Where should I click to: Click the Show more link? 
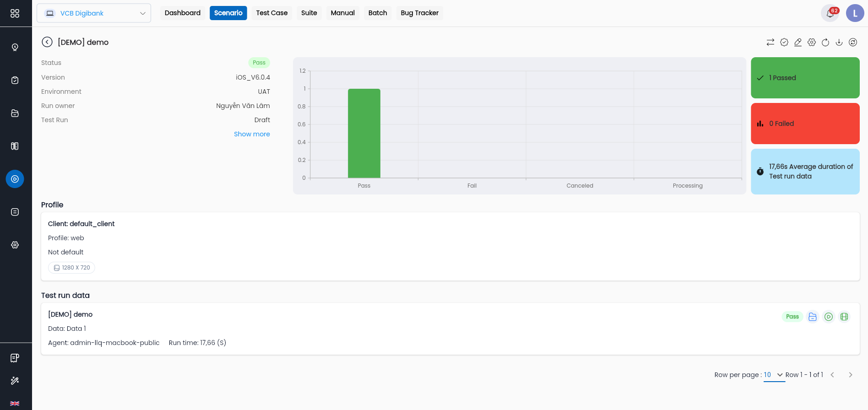[252, 134]
